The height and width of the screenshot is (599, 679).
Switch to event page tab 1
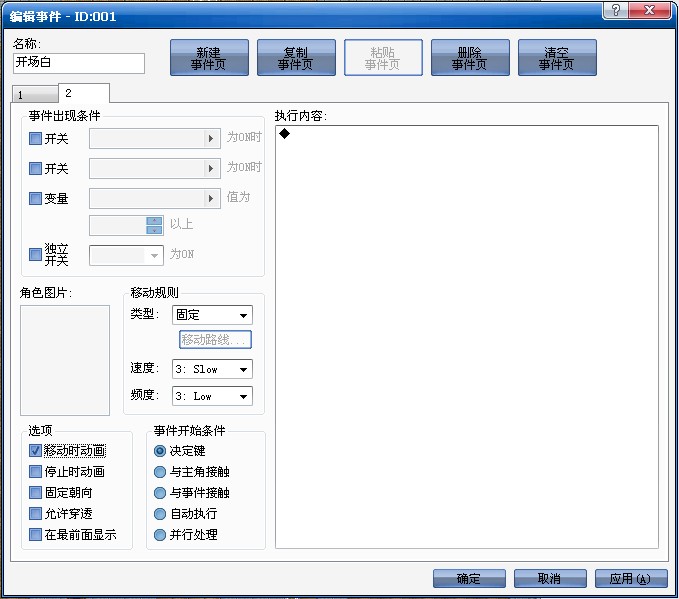35,94
